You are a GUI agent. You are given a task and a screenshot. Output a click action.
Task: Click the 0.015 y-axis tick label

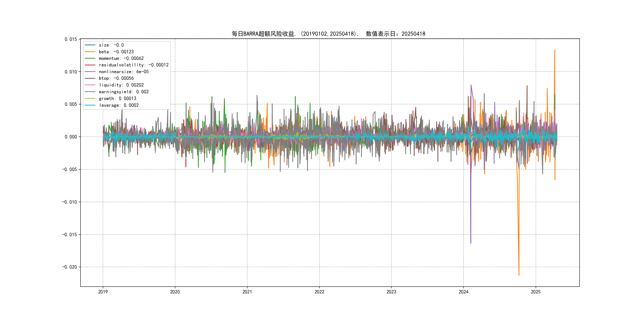(x=71, y=39)
